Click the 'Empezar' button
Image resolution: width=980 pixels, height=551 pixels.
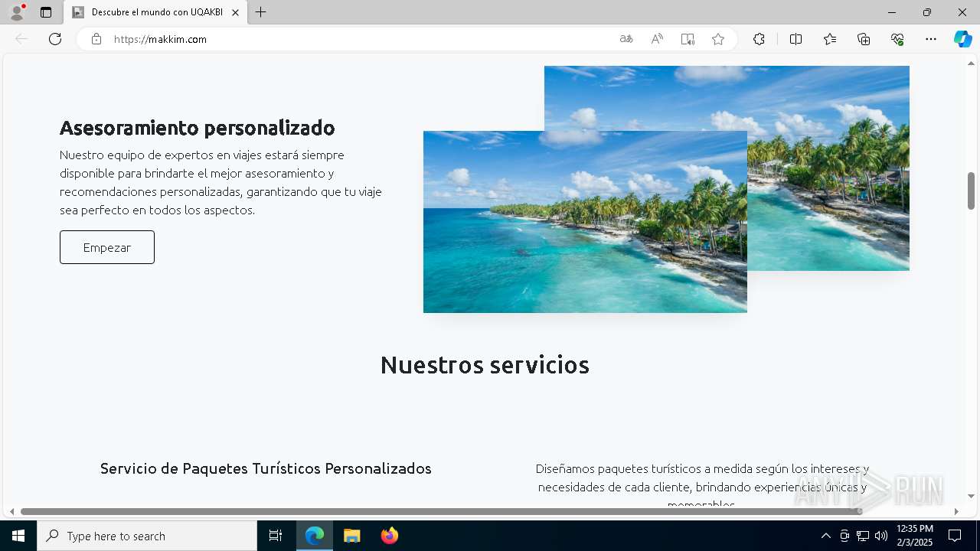[x=107, y=247]
